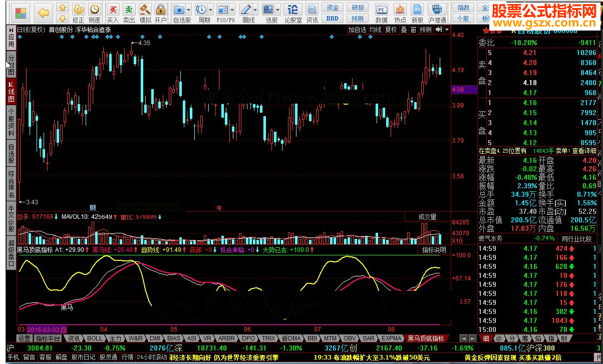Toggle the 复权 price adjustment button
Viewport: 603px width, 364px height.
coord(391,30)
